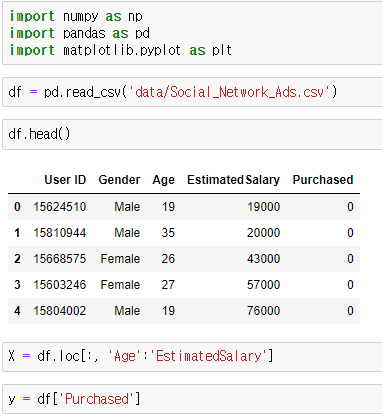Click the EstimatedSalary column header
The width and height of the screenshot is (382, 417).
(x=233, y=180)
